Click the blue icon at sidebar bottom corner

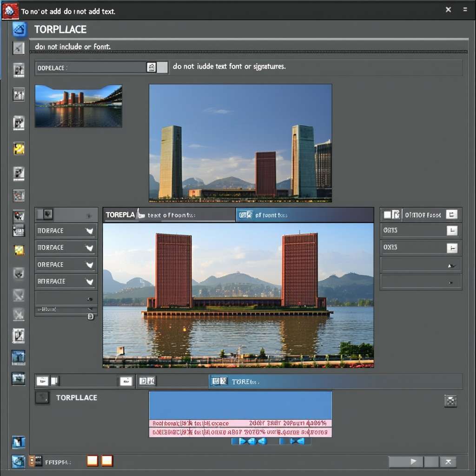pyautogui.click(x=18, y=461)
